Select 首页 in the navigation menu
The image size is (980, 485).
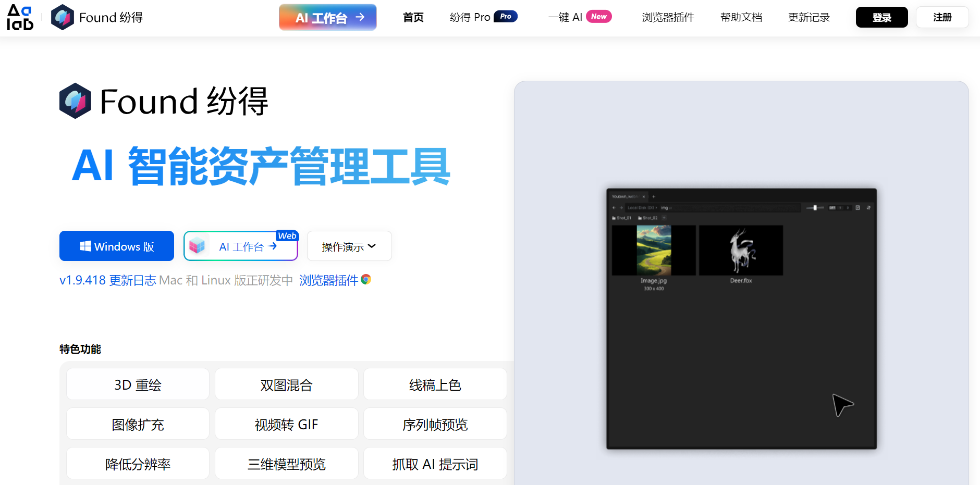coord(413,17)
